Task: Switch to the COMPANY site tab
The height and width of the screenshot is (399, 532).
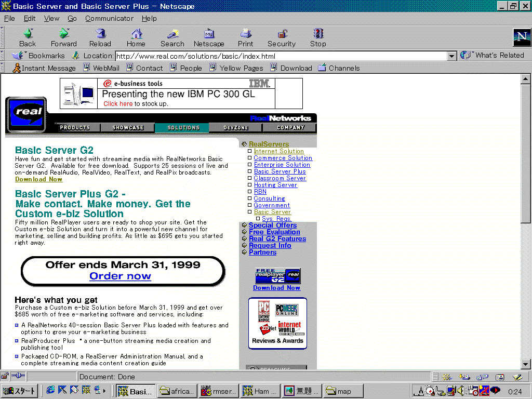Action: point(290,128)
